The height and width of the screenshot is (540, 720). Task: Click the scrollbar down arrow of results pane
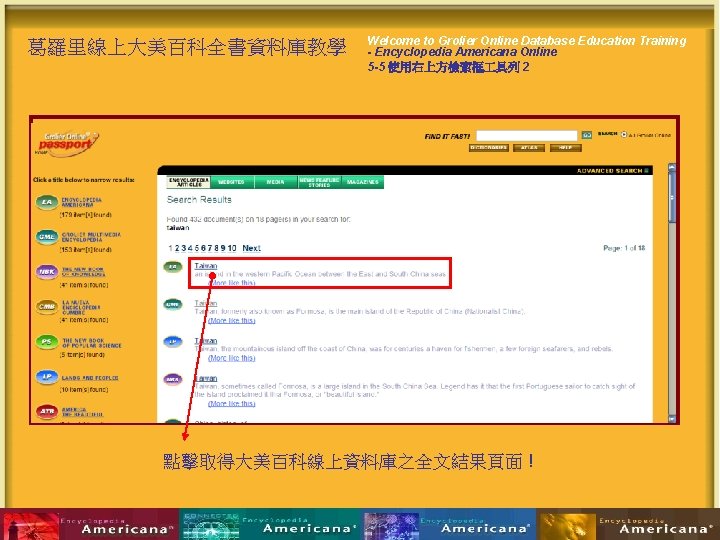672,418
